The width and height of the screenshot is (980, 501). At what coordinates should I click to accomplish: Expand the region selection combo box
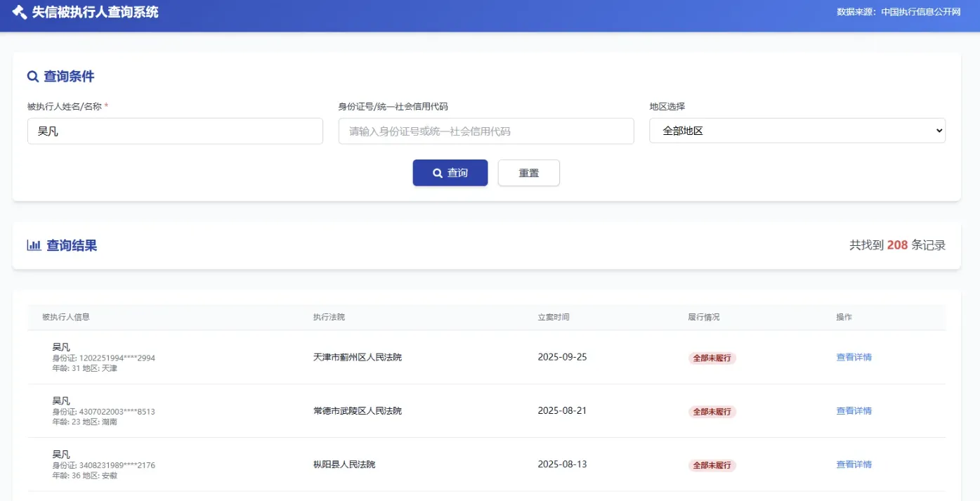coord(797,130)
